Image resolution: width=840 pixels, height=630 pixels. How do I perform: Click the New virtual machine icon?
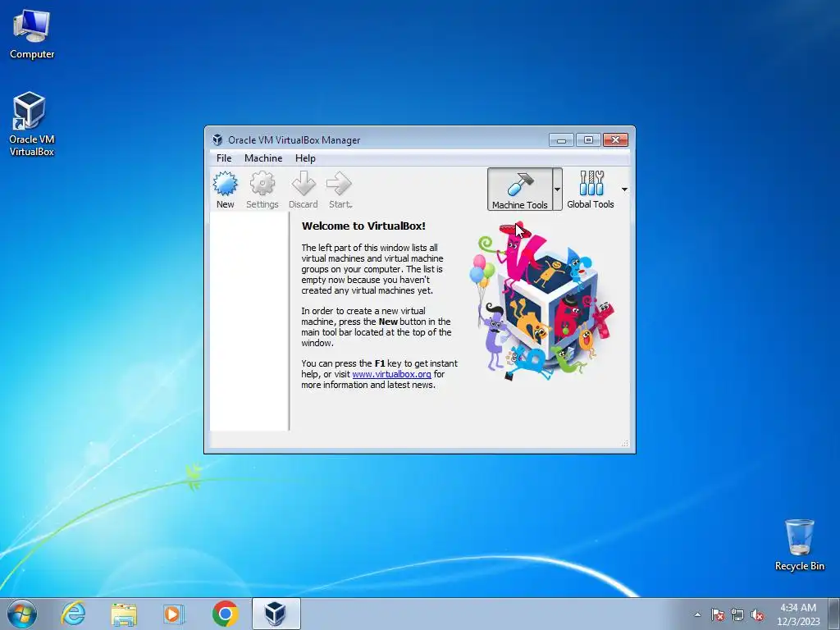[225, 189]
